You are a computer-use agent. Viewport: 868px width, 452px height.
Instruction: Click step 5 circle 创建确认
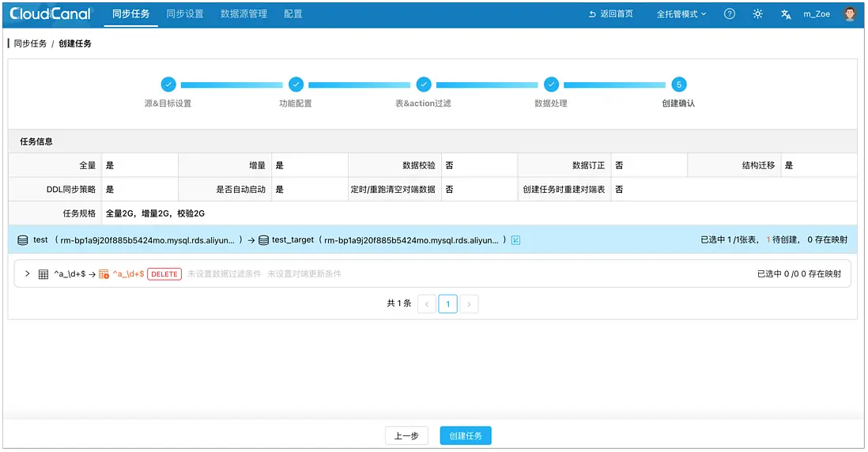tap(679, 85)
